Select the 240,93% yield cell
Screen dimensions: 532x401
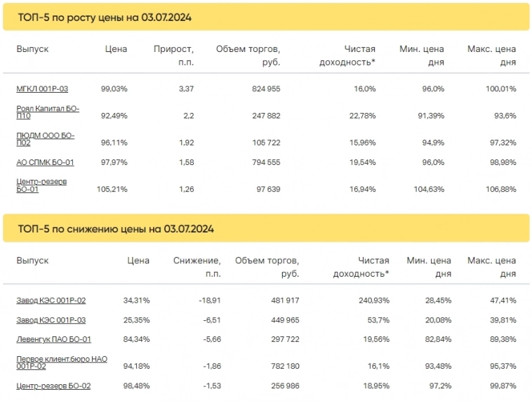[371, 301]
